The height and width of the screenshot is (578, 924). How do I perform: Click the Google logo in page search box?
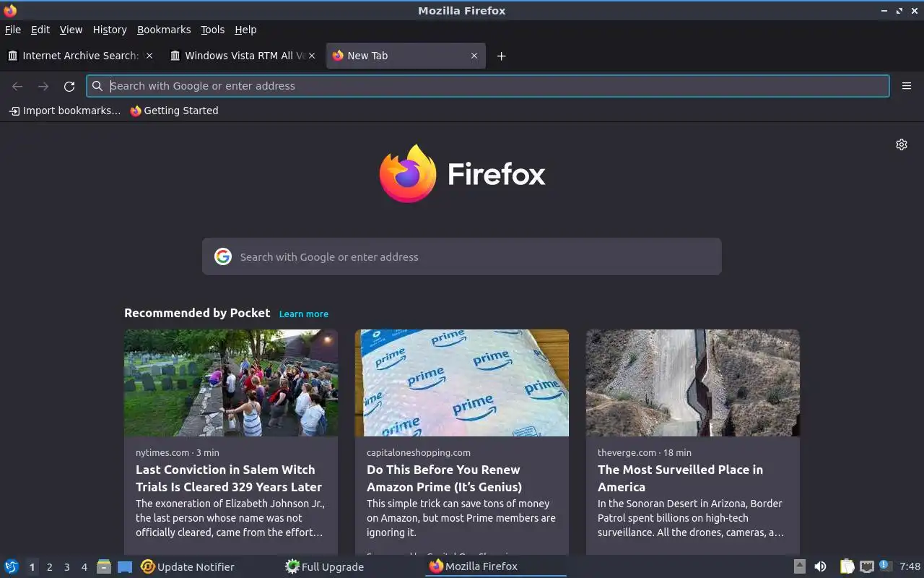(223, 256)
